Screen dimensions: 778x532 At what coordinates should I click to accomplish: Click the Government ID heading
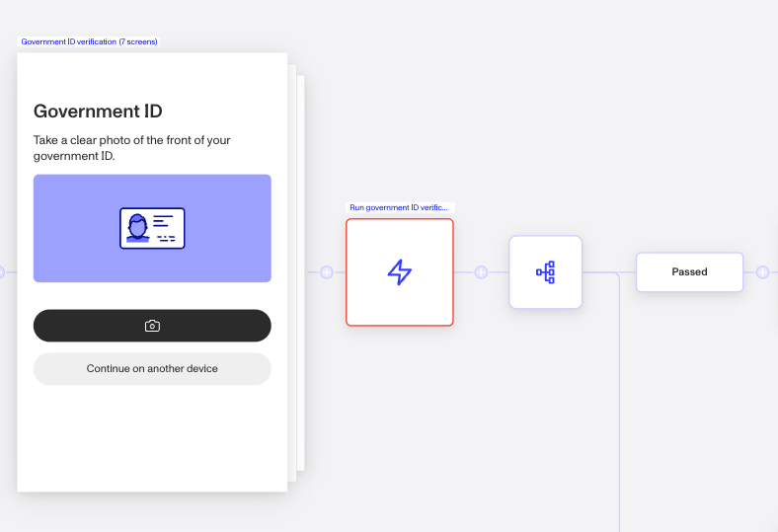(98, 112)
